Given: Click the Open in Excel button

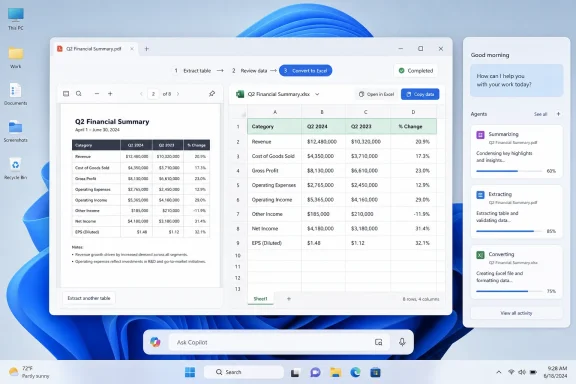Looking at the screenshot, I should pyautogui.click(x=377, y=94).
